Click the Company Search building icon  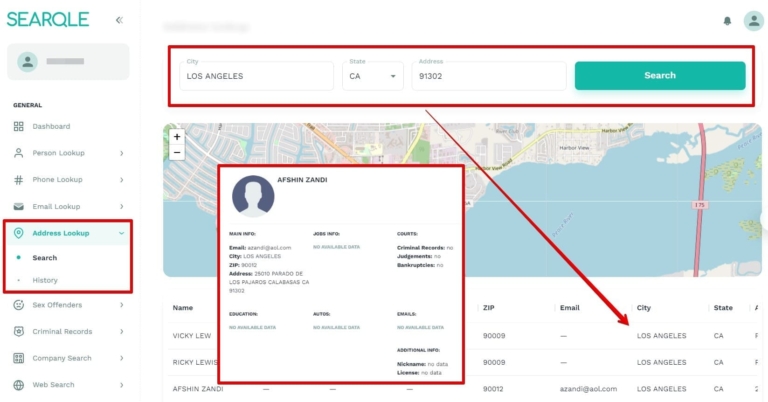click(19, 358)
